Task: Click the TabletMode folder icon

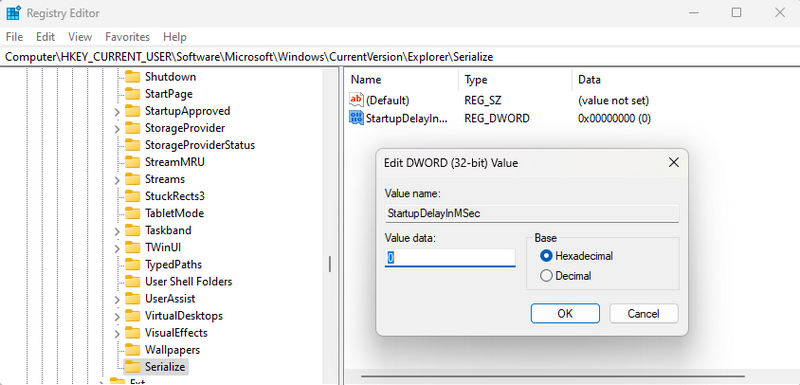Action: (x=133, y=213)
